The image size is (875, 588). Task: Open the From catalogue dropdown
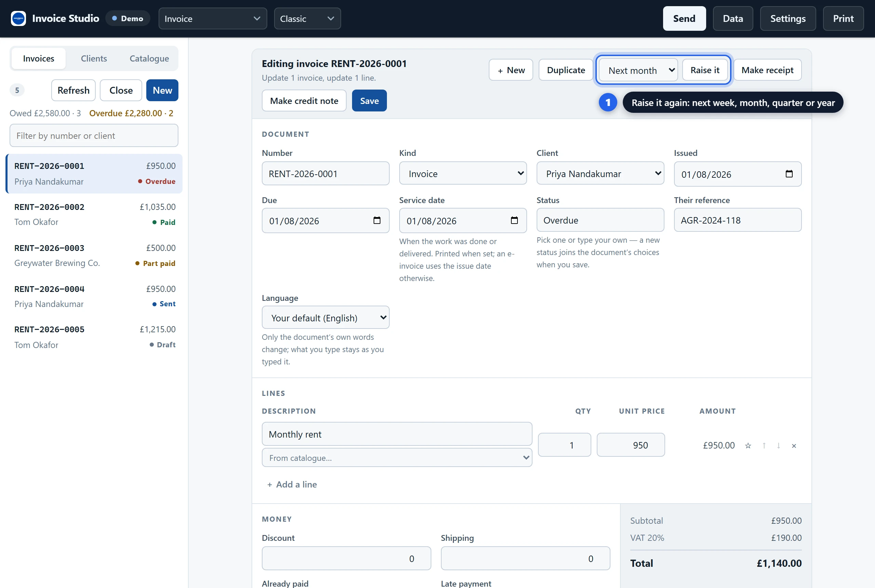396,457
